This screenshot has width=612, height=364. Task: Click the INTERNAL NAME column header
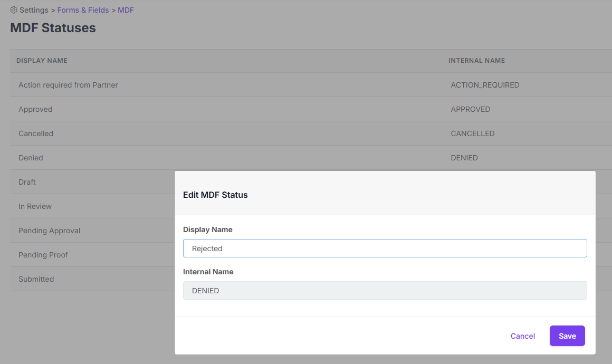point(476,61)
